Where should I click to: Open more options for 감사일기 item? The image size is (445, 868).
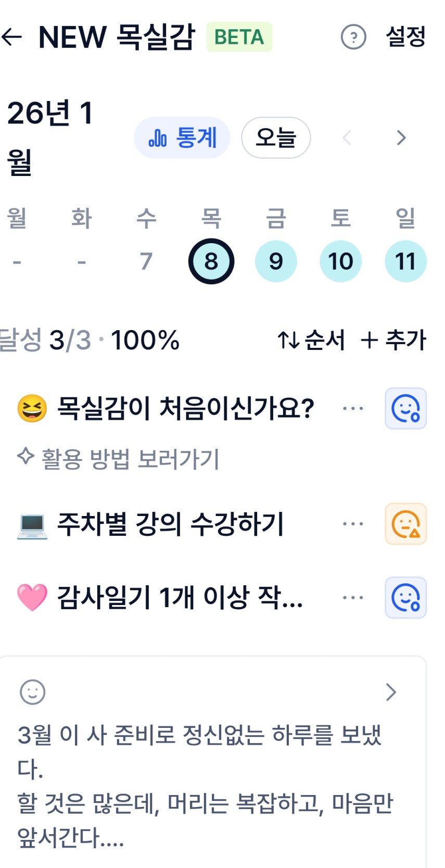coord(353,598)
